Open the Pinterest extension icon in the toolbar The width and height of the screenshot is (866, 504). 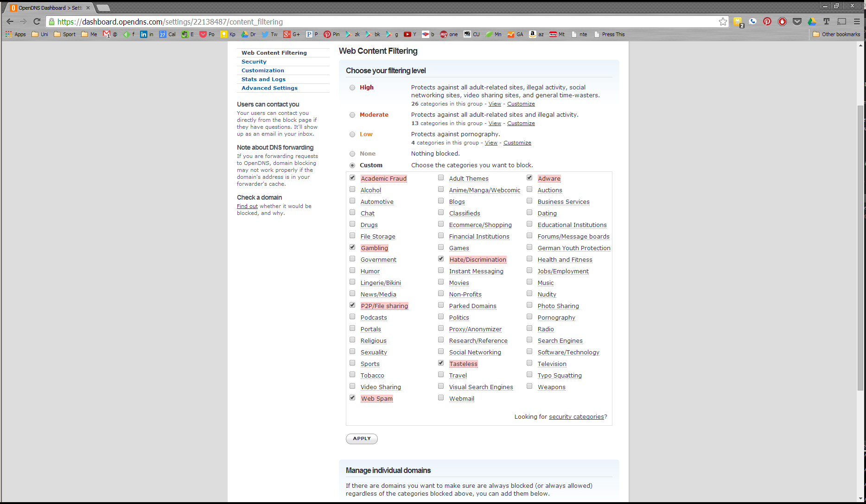767,21
